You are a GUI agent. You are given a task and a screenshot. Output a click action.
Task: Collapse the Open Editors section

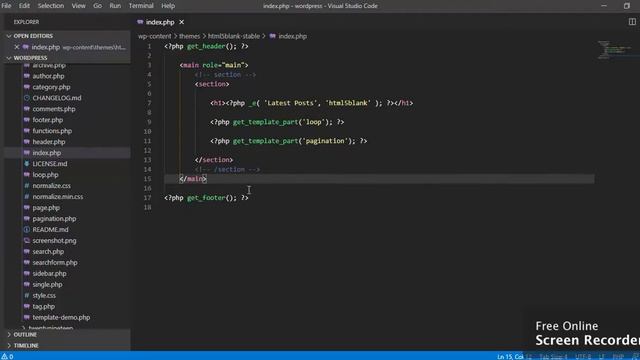pyautogui.click(x=9, y=36)
